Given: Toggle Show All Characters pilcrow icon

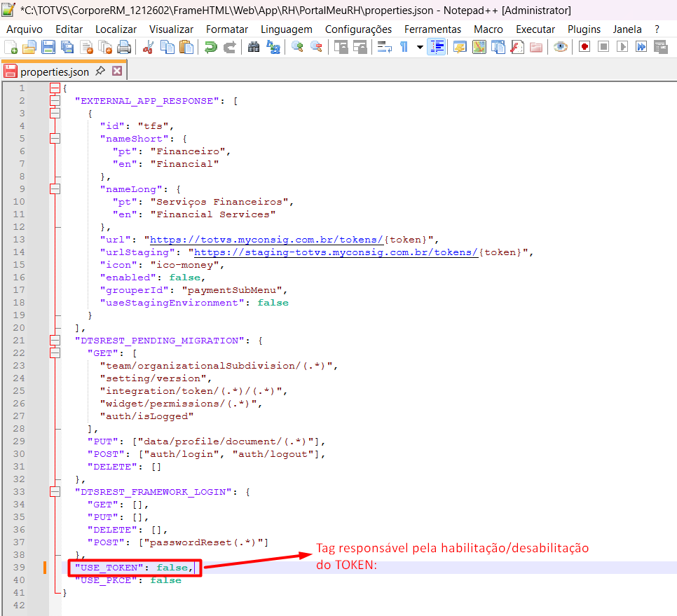Looking at the screenshot, I should [404, 47].
